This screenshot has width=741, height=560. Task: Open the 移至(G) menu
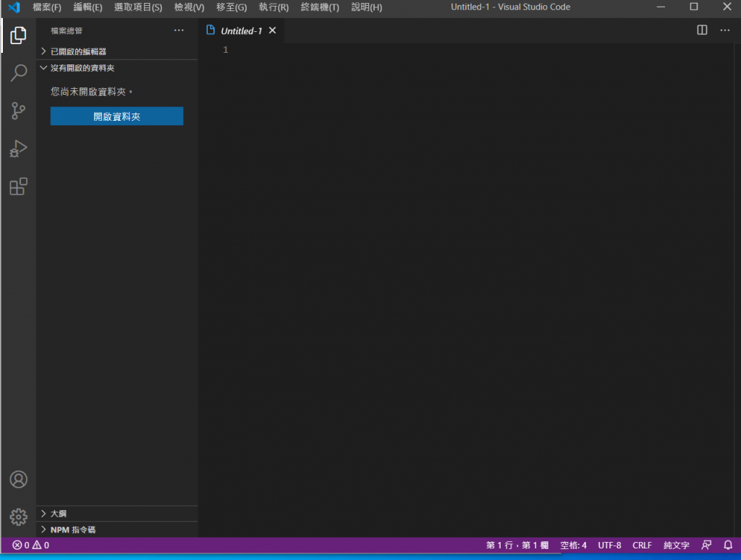click(x=232, y=7)
